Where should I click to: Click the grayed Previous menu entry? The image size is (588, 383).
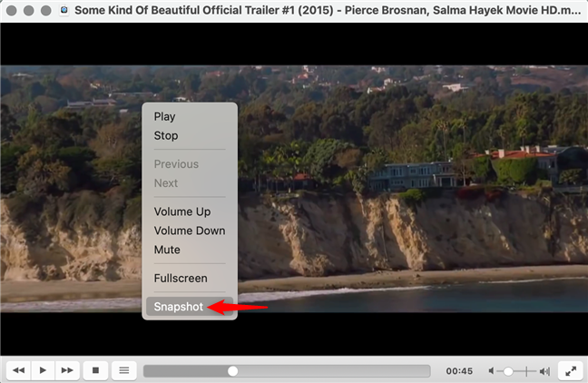pos(190,164)
